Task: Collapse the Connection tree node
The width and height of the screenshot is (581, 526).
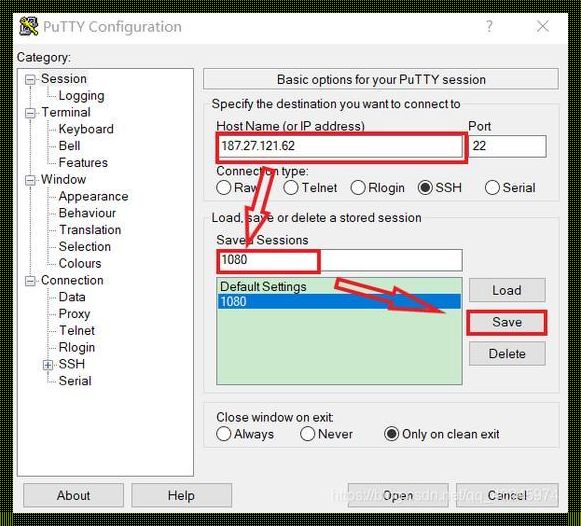Action: [x=30, y=281]
